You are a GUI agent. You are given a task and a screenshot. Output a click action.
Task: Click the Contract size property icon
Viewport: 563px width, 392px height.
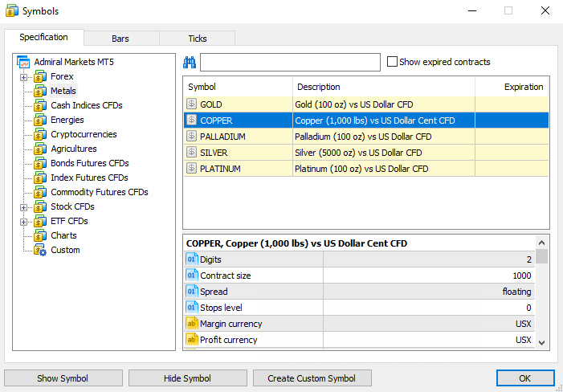coord(192,276)
